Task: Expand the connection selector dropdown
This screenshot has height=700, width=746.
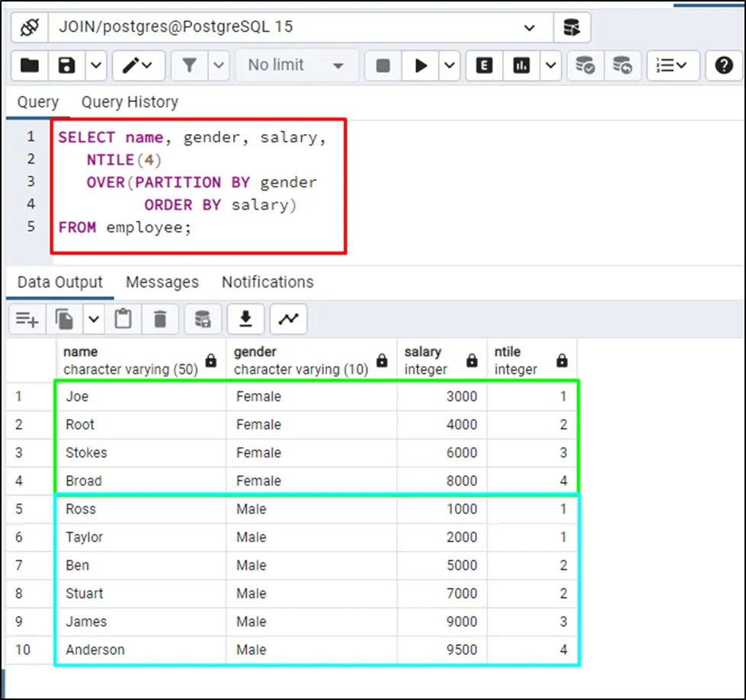Action: 529,28
